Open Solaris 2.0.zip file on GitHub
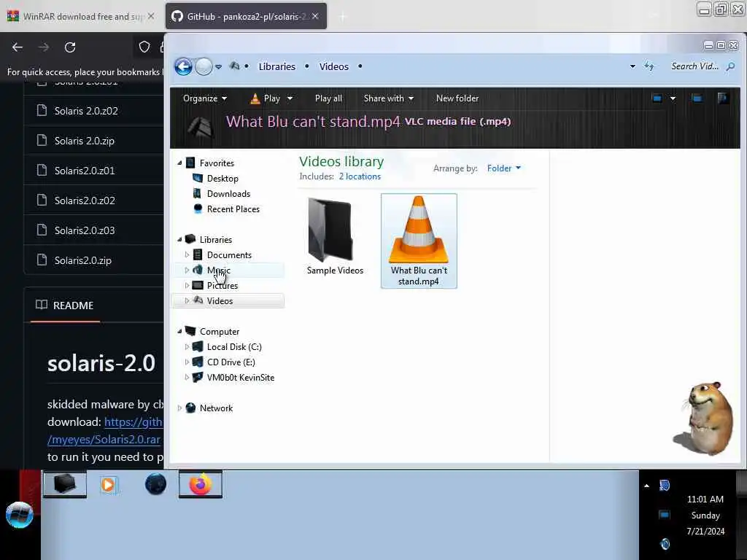 85,141
